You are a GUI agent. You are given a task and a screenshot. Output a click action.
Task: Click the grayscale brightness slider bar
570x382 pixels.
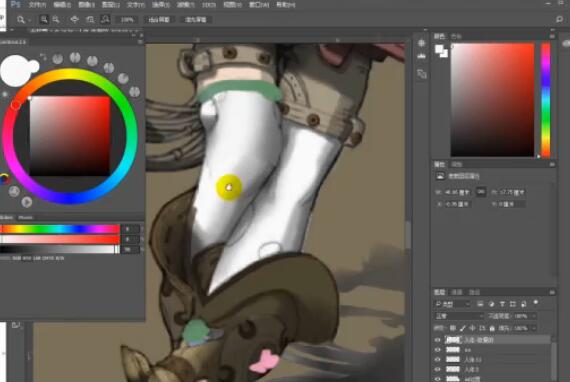60,249
